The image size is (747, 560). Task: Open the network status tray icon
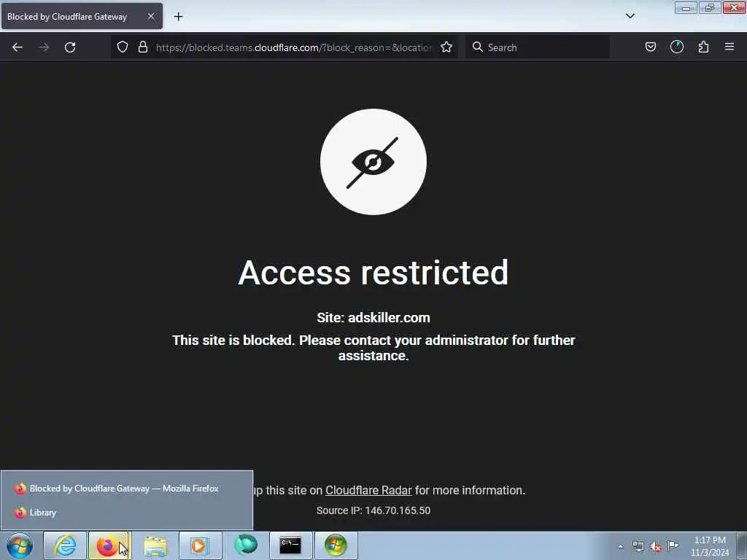(638, 546)
